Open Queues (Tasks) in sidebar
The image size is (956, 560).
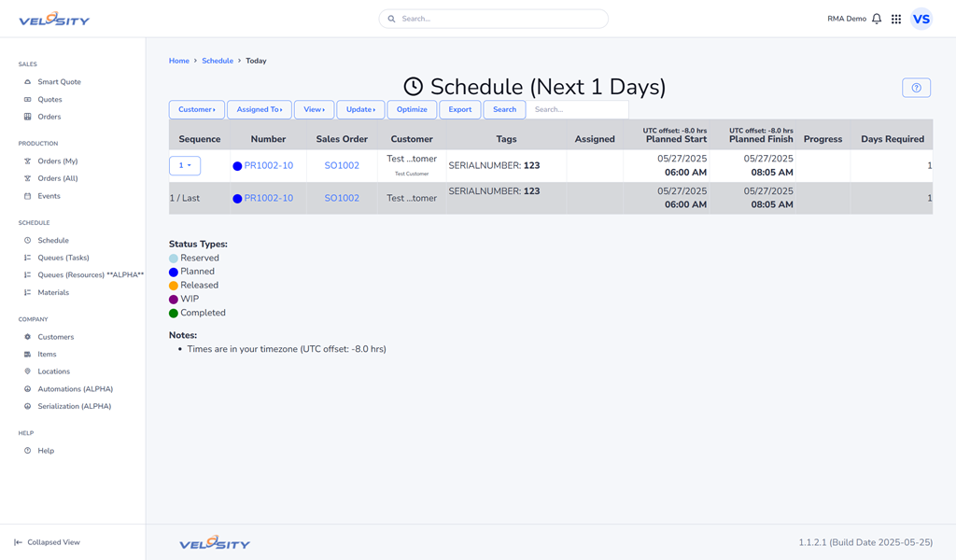tap(63, 258)
